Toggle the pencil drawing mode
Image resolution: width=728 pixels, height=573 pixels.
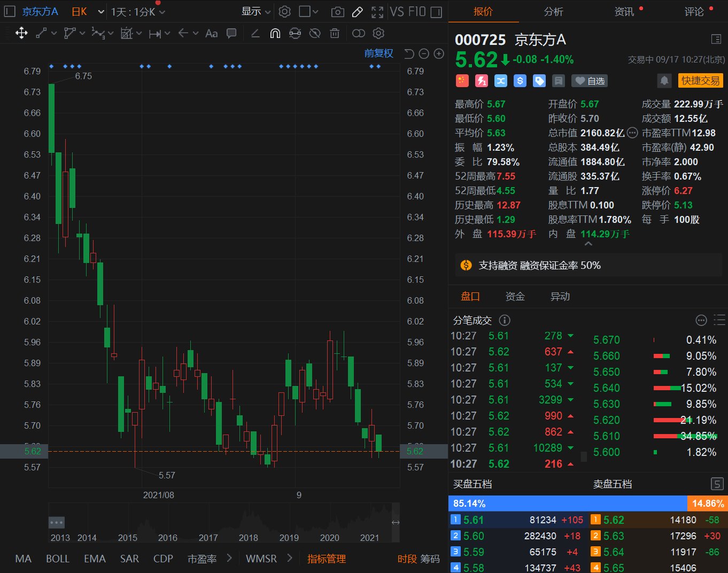tap(358, 12)
